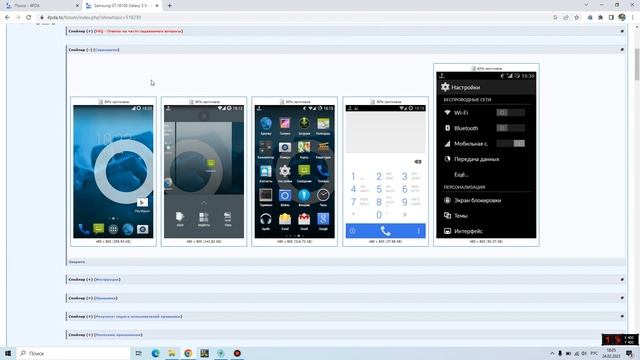This screenshot has width=640, height=360.
Task: Click the browser forward arrow
Action: pyautogui.click(x=18, y=18)
